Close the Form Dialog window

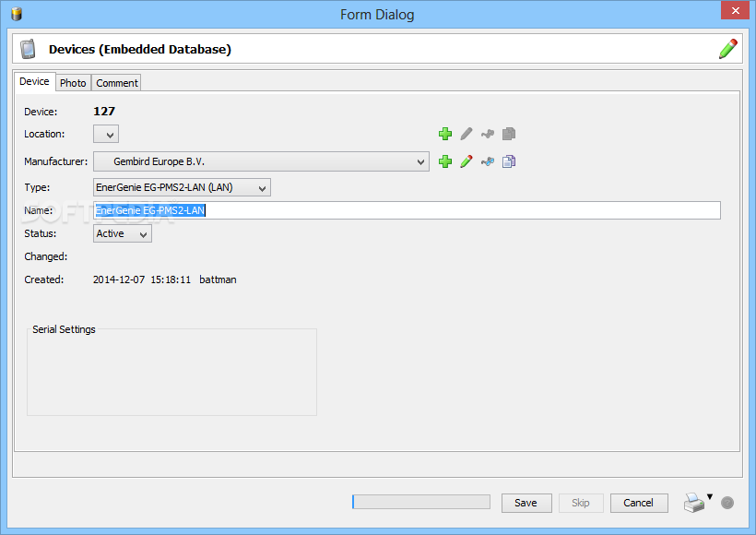click(x=736, y=10)
